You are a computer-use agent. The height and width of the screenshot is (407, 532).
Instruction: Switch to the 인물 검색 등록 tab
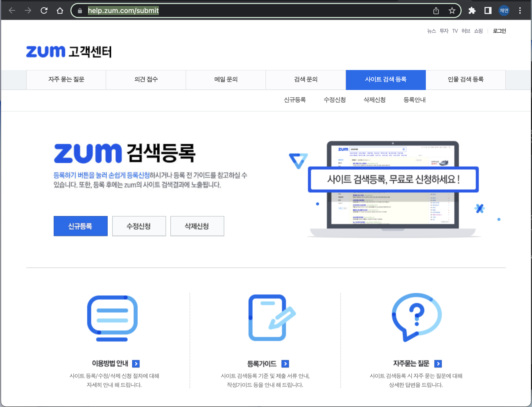466,79
